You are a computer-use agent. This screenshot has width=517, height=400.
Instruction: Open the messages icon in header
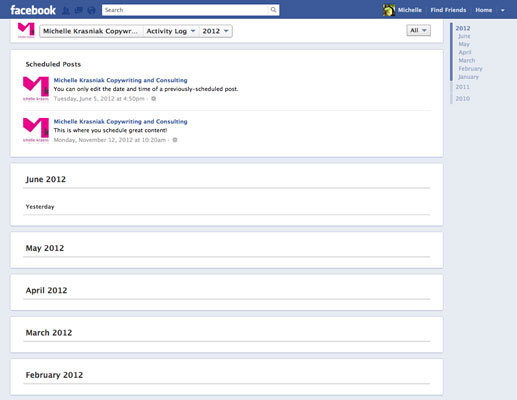tap(79, 10)
